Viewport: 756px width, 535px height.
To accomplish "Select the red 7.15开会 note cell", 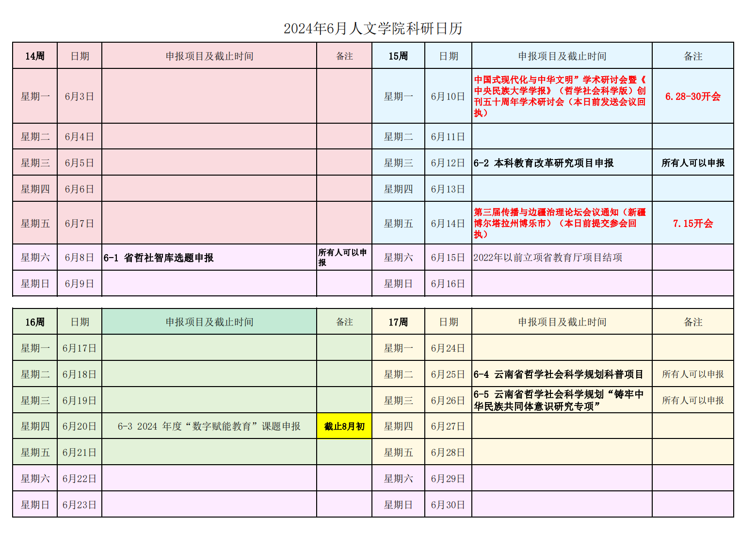I will tap(692, 224).
